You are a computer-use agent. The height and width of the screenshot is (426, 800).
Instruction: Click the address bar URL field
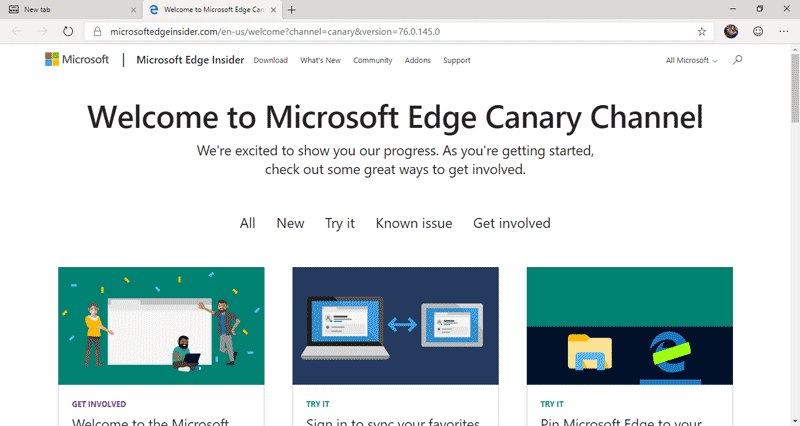click(398, 32)
